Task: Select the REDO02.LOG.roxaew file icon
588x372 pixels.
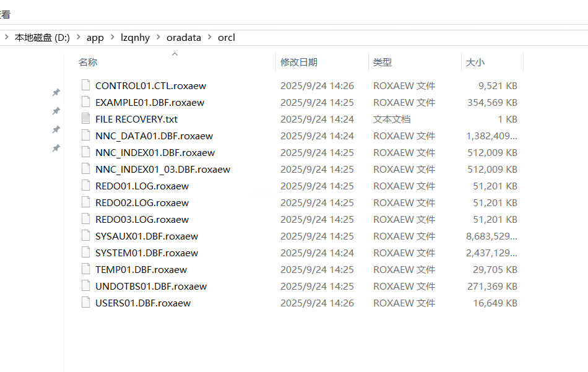Action: [x=85, y=202]
